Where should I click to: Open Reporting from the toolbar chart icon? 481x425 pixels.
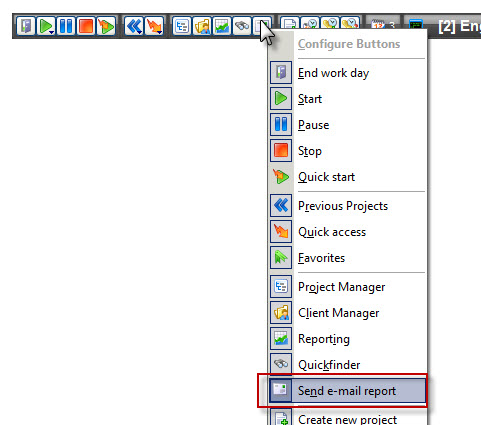click(222, 26)
